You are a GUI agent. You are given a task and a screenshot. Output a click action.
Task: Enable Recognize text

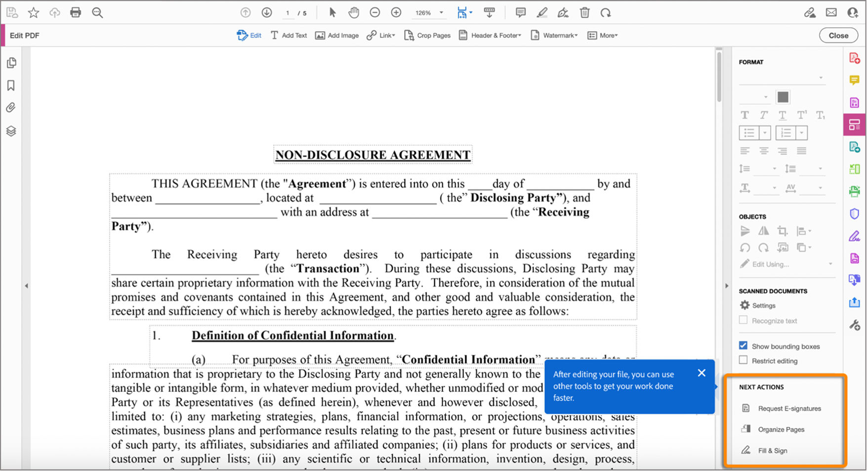pos(744,320)
